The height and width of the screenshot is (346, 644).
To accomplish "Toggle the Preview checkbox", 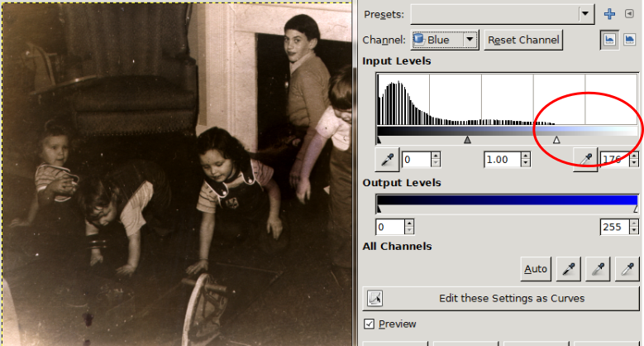I will click(370, 324).
